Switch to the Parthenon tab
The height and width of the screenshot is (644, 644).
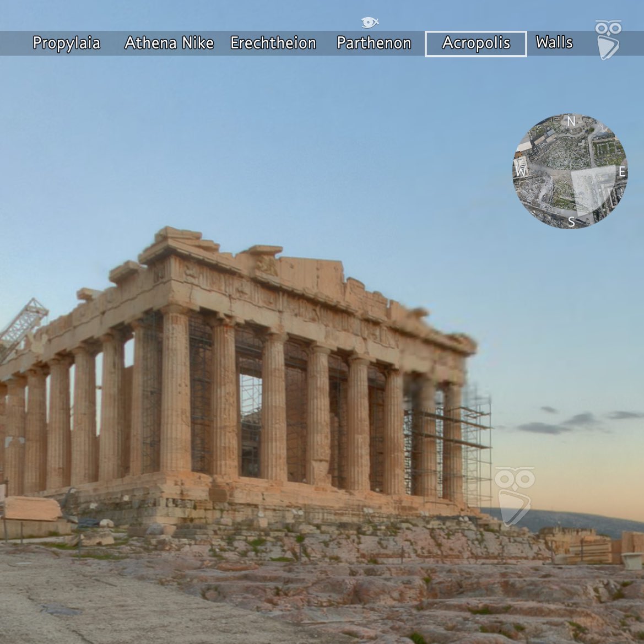pyautogui.click(x=374, y=42)
